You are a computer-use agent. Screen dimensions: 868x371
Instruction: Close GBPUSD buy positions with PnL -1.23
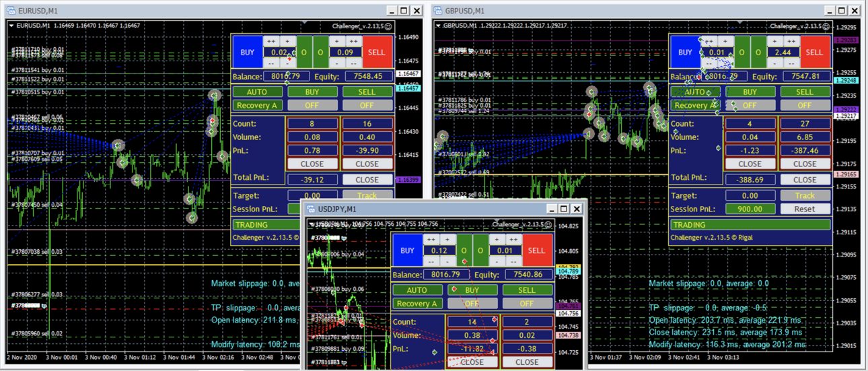click(x=750, y=164)
